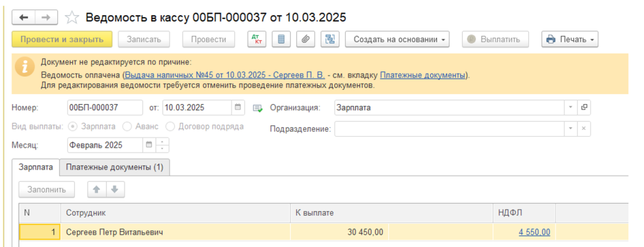Move row up with the up arrow
This screenshot has width=644, height=247.
(x=96, y=190)
